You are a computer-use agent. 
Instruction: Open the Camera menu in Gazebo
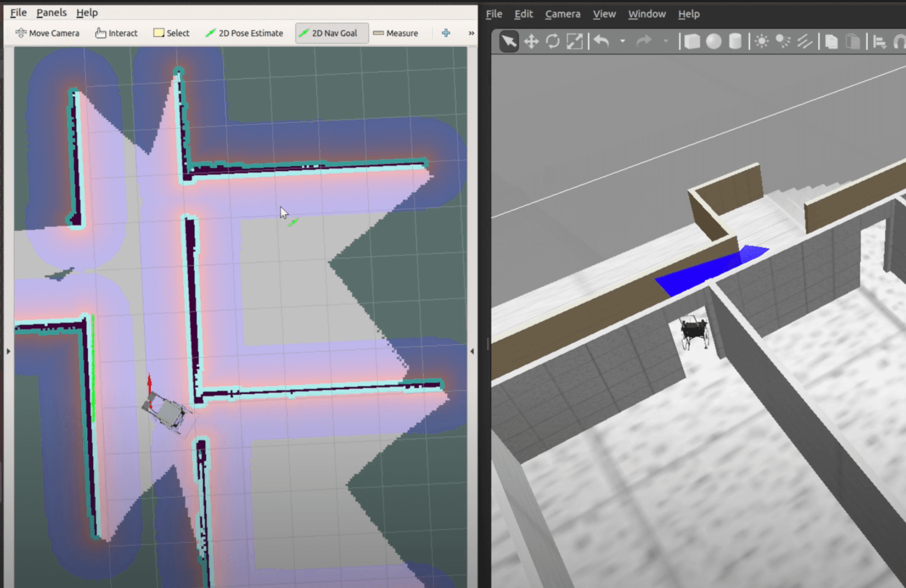(562, 14)
